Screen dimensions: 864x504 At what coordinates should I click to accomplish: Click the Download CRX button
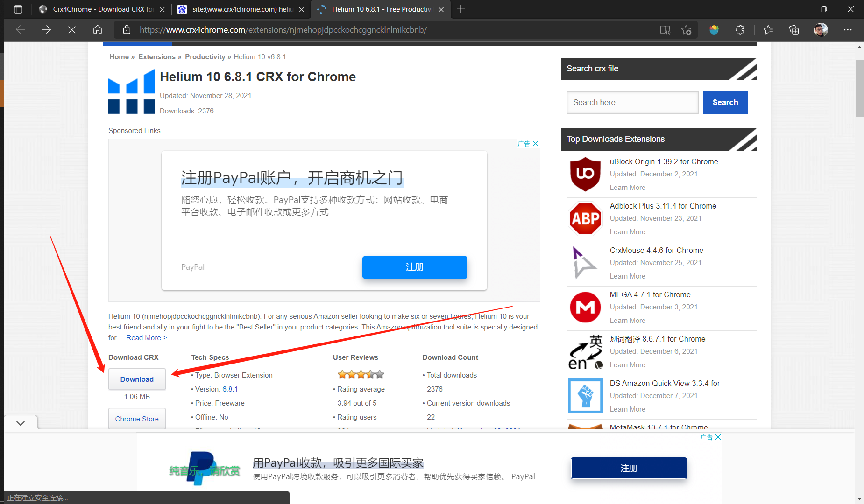click(137, 379)
